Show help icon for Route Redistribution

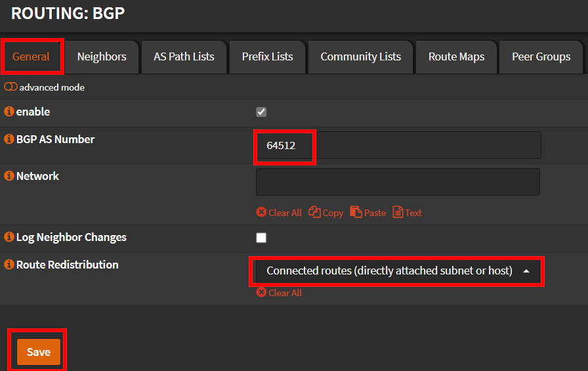pos(9,265)
